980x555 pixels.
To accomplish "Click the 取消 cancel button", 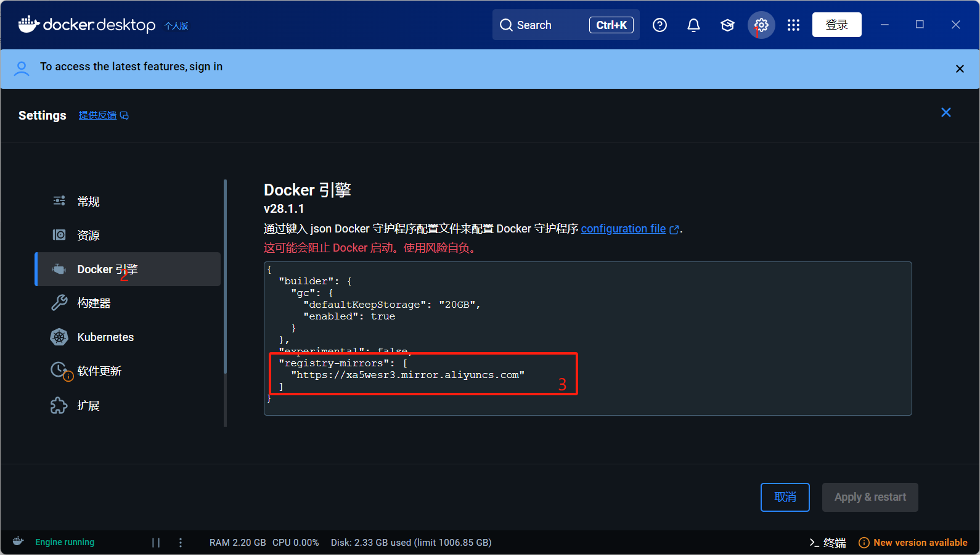I will click(785, 497).
